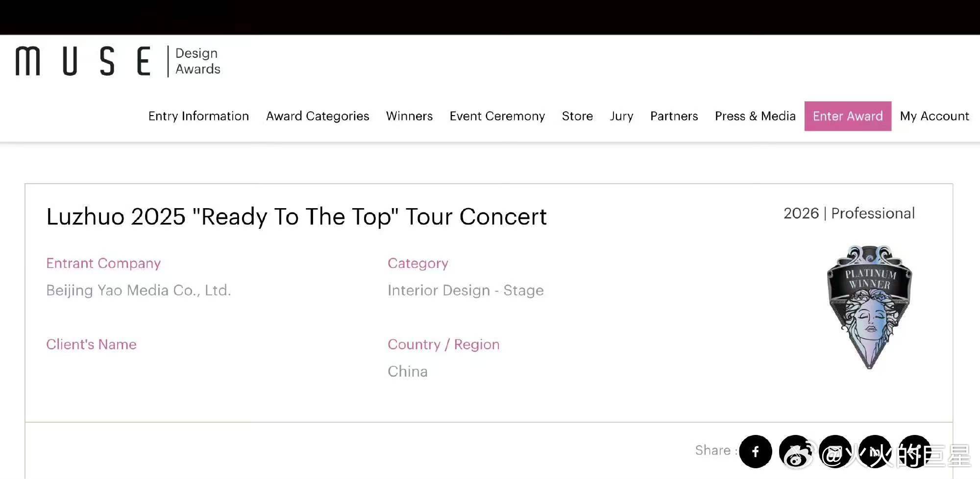Go to the Winners page
This screenshot has width=980, height=479.
point(409,116)
